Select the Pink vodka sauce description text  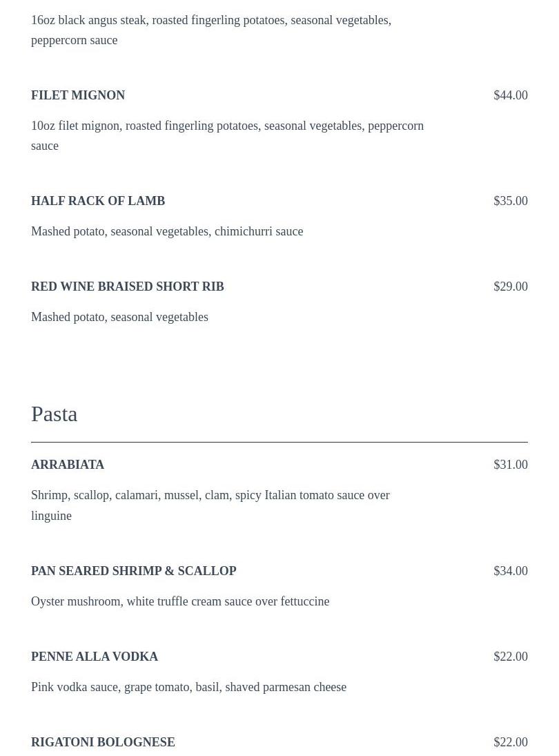(188, 687)
